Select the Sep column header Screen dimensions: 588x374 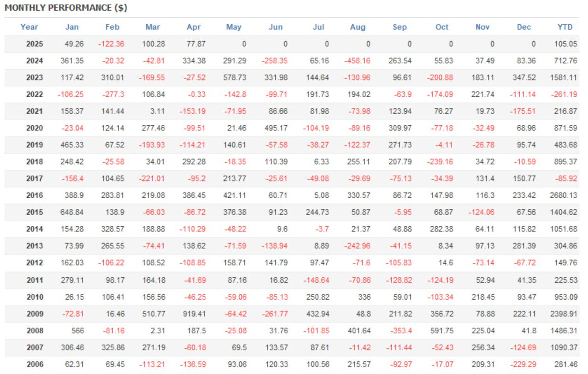click(x=400, y=27)
